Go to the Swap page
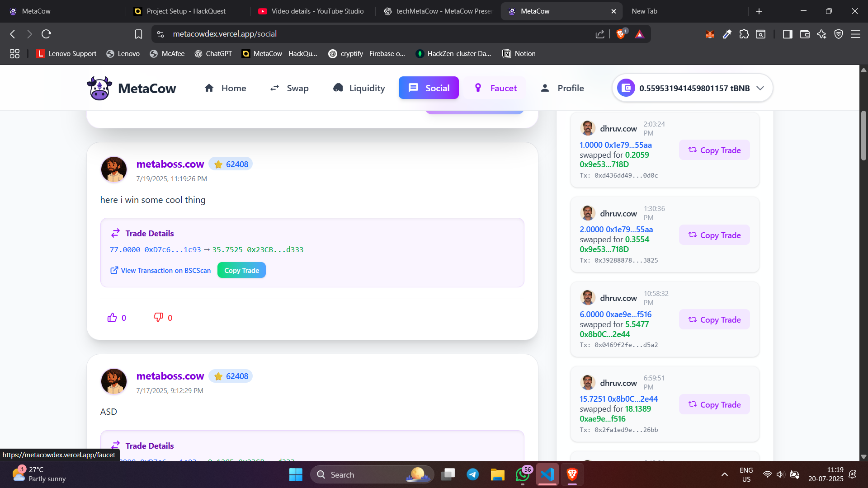This screenshot has width=868, height=488. tap(289, 88)
